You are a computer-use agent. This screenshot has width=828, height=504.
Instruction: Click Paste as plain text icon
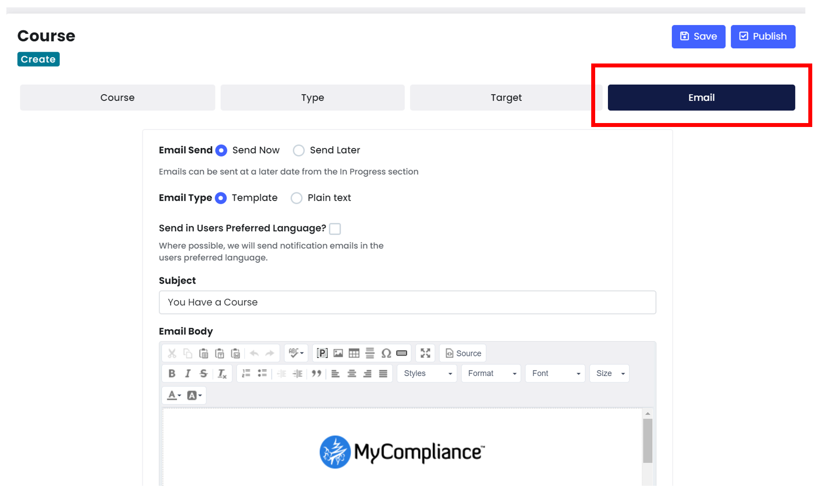click(x=220, y=353)
